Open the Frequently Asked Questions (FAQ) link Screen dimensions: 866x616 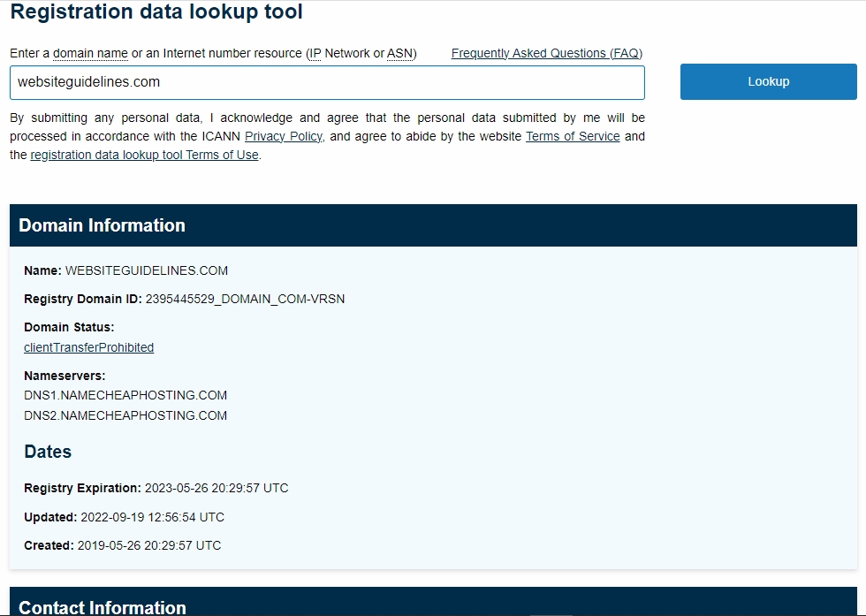546,53
